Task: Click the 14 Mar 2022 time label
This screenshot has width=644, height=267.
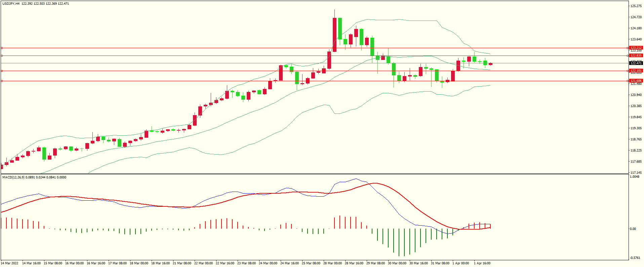Action: [x=10, y=263]
